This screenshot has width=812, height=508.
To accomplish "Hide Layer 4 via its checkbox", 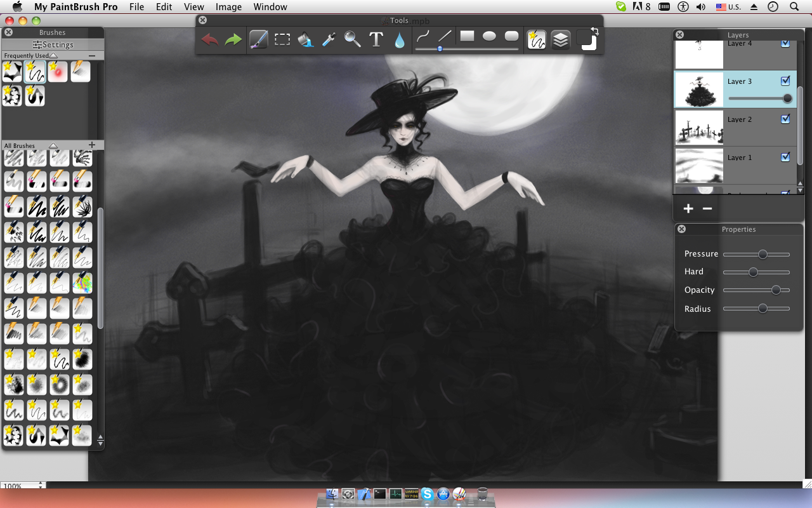I will 785,44.
